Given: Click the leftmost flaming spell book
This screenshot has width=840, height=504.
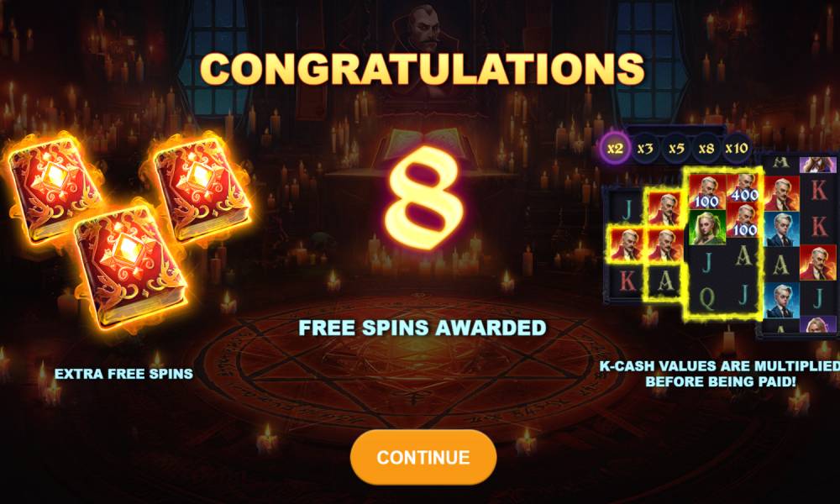Looking at the screenshot, I should tap(52, 187).
